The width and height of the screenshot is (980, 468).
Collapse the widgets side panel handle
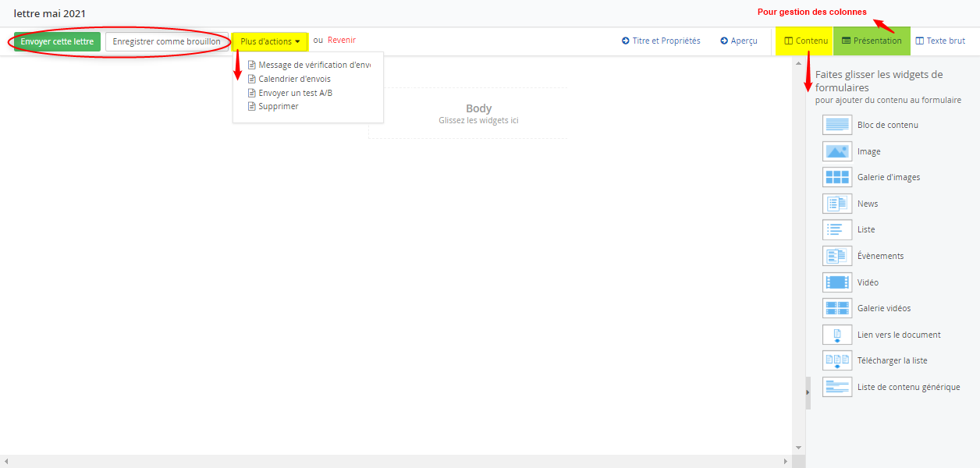tap(808, 392)
